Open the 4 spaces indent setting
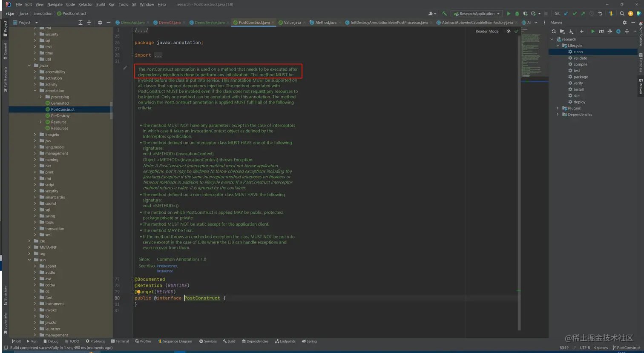This screenshot has height=353, width=644. click(601, 348)
